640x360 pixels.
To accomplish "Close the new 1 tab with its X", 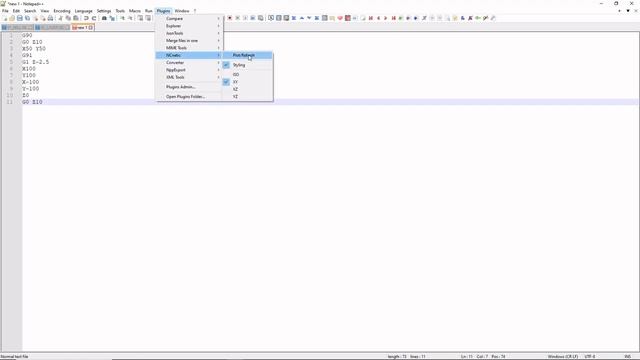I will coord(91,28).
